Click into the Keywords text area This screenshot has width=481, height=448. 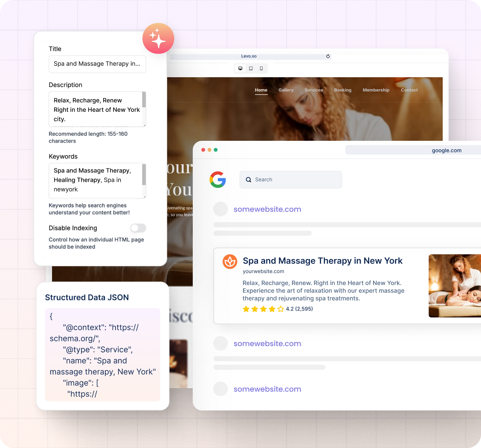coord(95,180)
